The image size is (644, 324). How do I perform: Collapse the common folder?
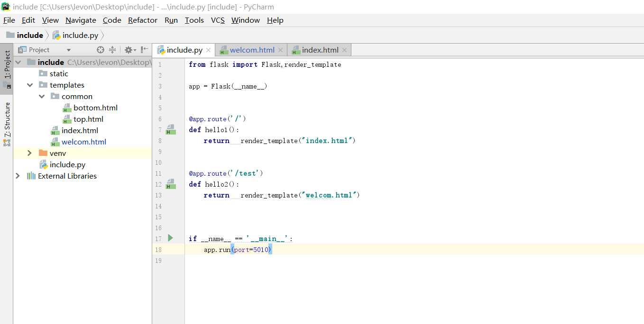[42, 96]
